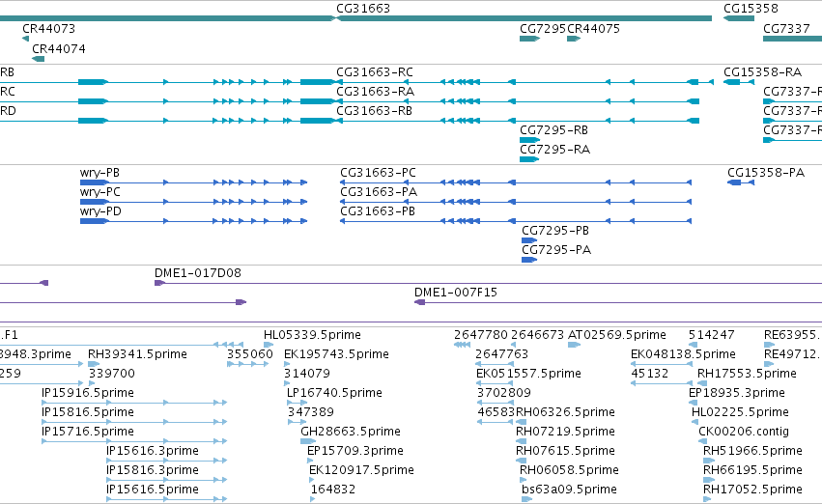The height and width of the screenshot is (504, 822).
Task: Select EST feature 355060
Action: pos(249,354)
